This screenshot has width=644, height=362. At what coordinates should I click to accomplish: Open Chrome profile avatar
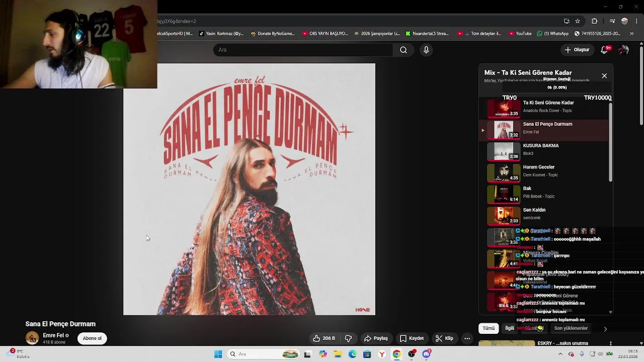click(624, 21)
